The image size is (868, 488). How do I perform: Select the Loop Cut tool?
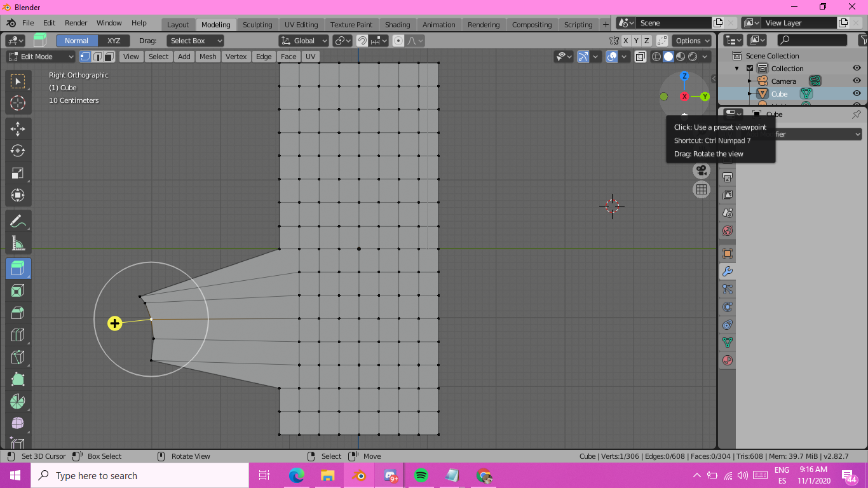(x=18, y=335)
